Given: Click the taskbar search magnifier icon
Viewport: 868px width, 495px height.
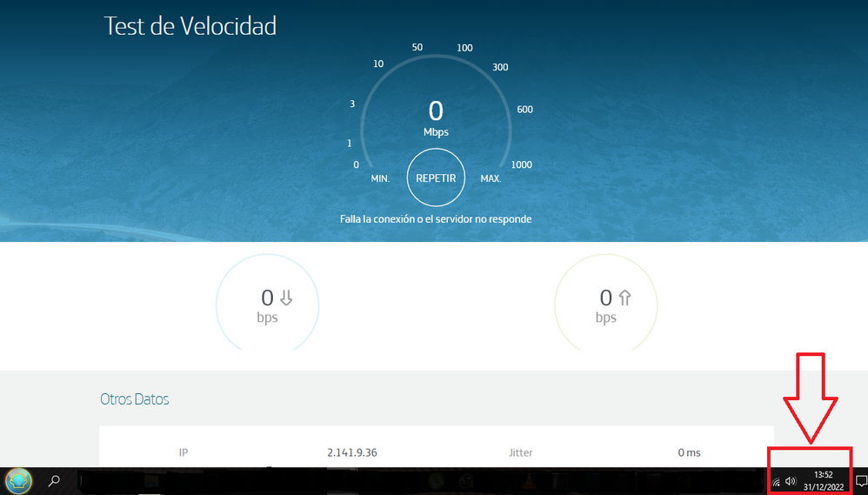Looking at the screenshot, I should 54,480.
